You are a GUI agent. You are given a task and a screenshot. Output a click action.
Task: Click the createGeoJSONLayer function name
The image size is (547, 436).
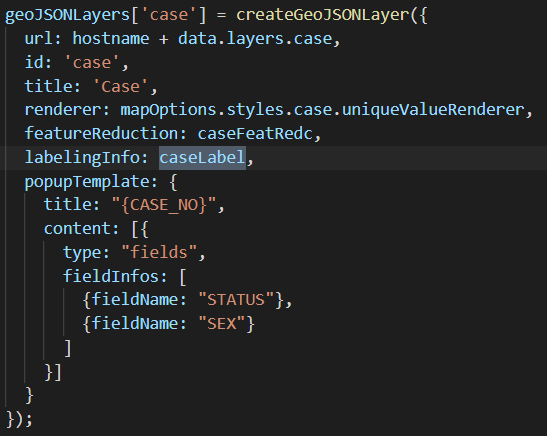pyautogui.click(x=323, y=15)
